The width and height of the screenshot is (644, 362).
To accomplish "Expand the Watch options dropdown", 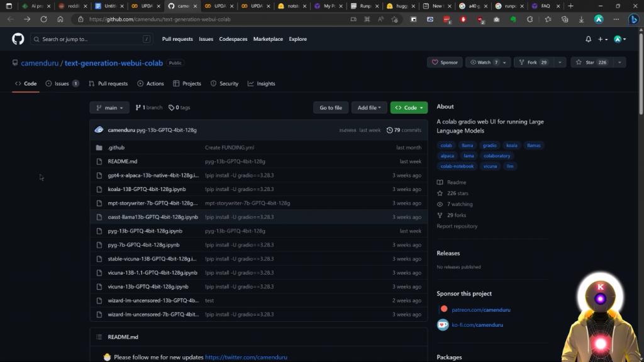I will click(x=504, y=62).
